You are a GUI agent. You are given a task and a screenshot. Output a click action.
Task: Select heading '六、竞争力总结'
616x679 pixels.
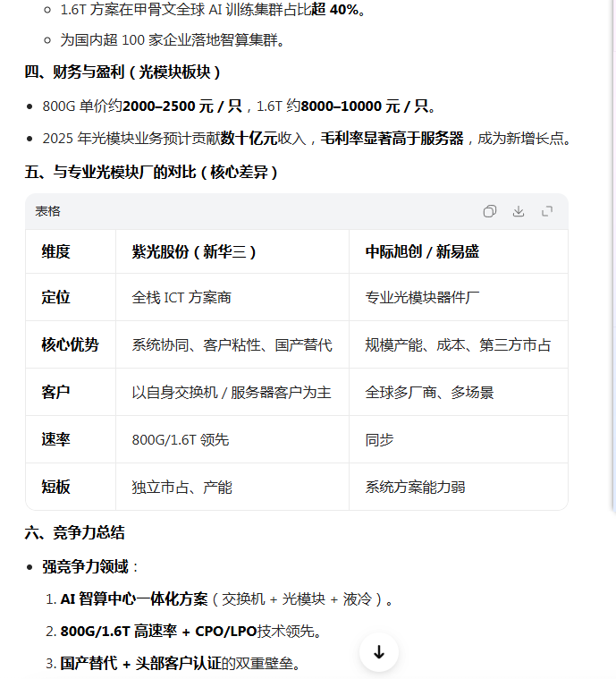click(x=75, y=532)
